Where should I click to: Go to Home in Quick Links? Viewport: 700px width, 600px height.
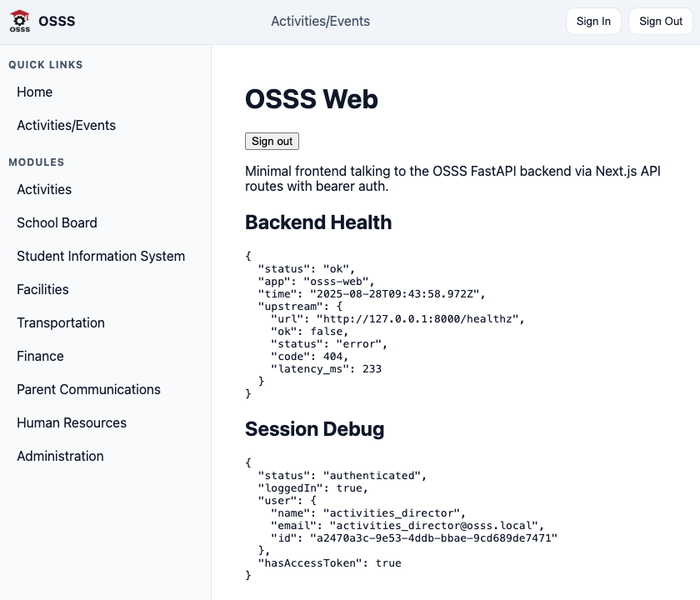[35, 92]
